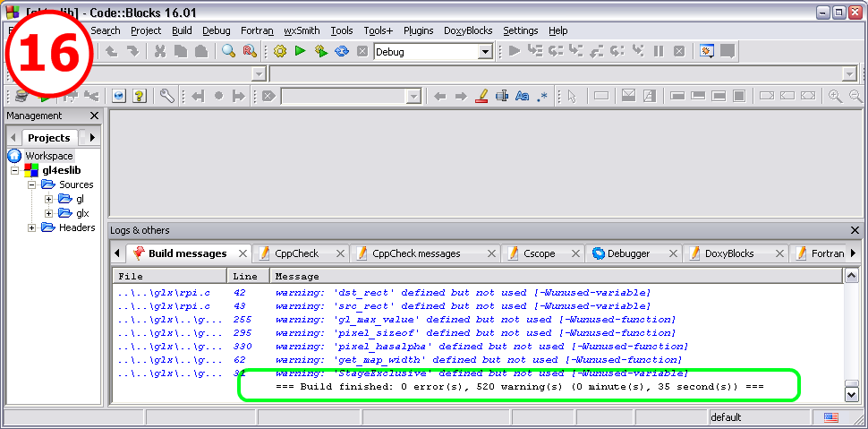The width and height of the screenshot is (868, 429).
Task: Collapse the Sources folder
Action: (x=31, y=184)
